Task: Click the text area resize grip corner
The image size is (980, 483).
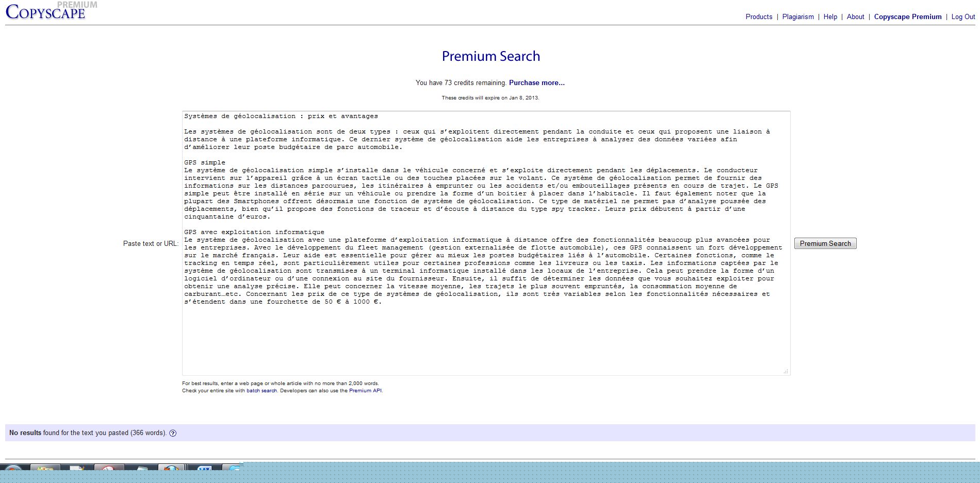Action: pyautogui.click(x=786, y=371)
